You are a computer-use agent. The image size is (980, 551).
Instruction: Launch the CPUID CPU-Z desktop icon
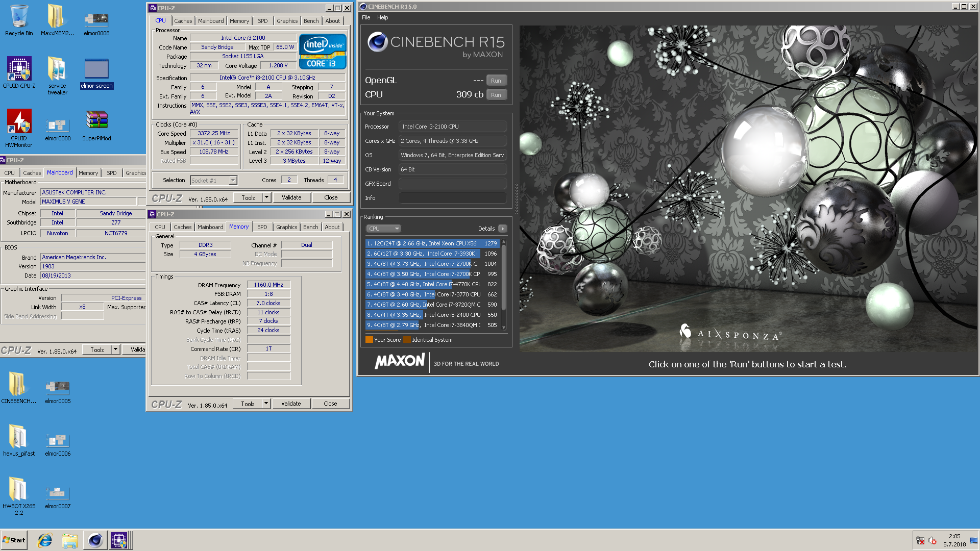point(19,72)
